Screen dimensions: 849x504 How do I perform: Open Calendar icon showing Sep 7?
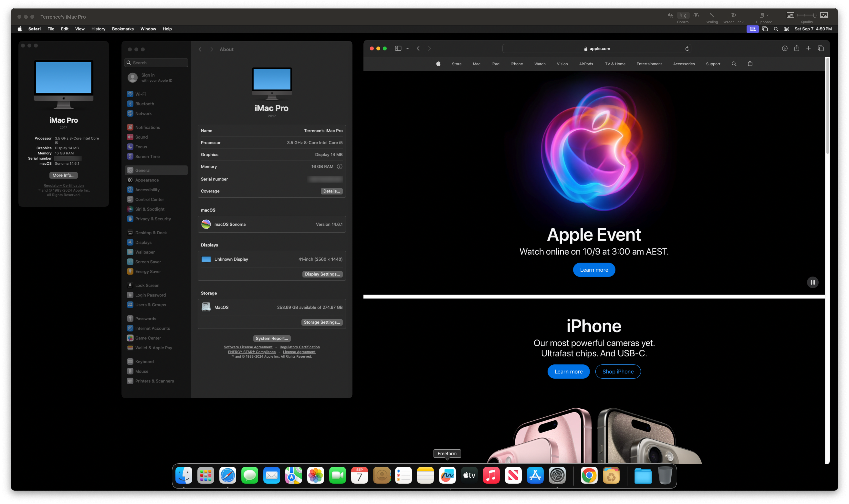click(359, 475)
